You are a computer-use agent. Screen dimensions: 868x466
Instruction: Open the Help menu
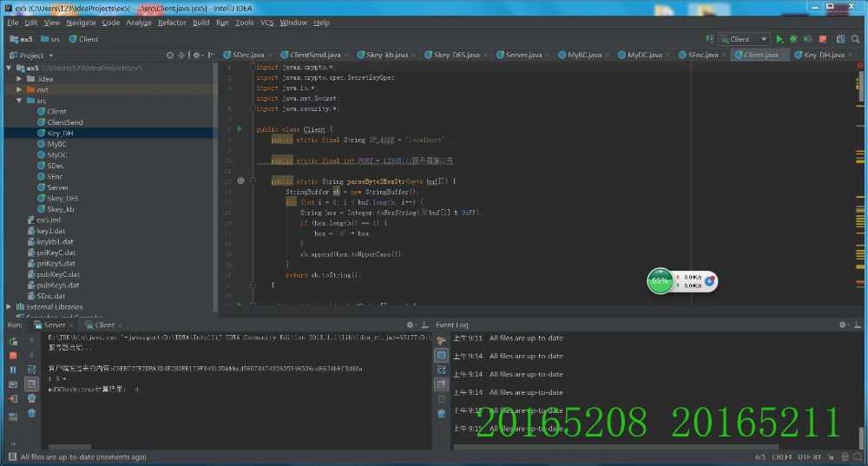(x=322, y=23)
